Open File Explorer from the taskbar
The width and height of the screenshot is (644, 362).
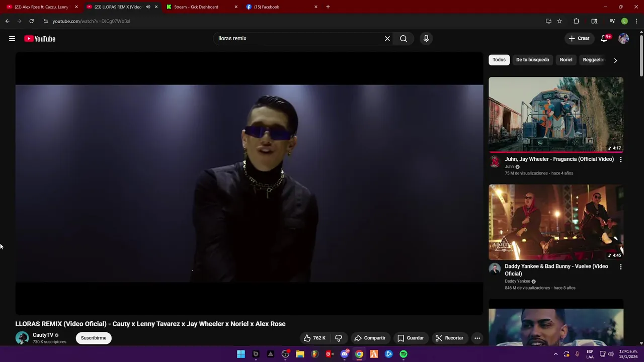point(300,354)
